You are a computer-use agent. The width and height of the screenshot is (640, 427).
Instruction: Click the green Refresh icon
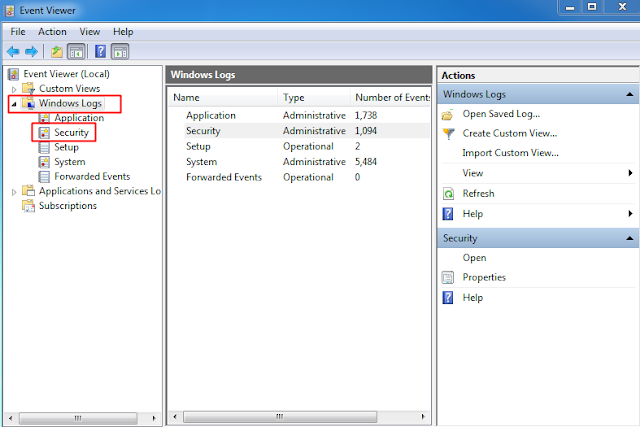[x=448, y=193]
